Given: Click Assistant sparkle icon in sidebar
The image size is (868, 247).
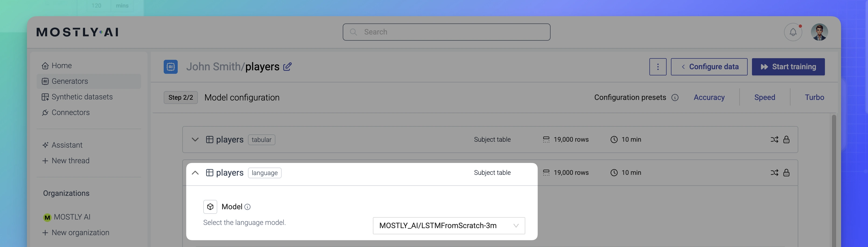Looking at the screenshot, I should tap(45, 145).
